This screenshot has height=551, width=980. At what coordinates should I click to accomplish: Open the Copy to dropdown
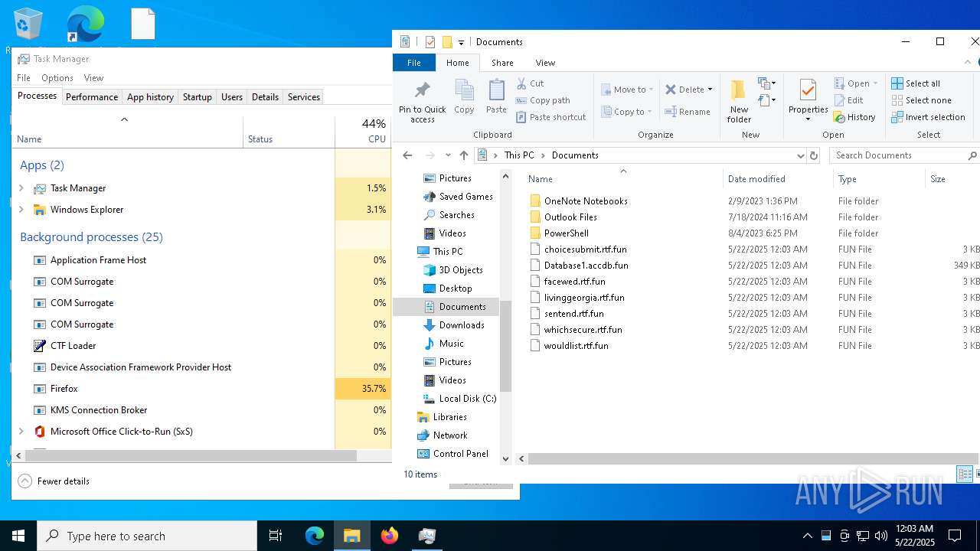627,112
